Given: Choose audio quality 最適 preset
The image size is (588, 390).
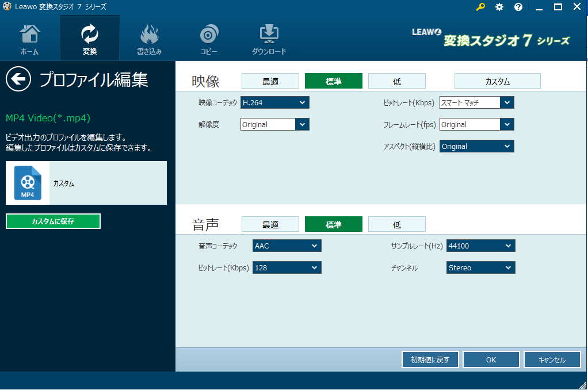Looking at the screenshot, I should pyautogui.click(x=270, y=224).
